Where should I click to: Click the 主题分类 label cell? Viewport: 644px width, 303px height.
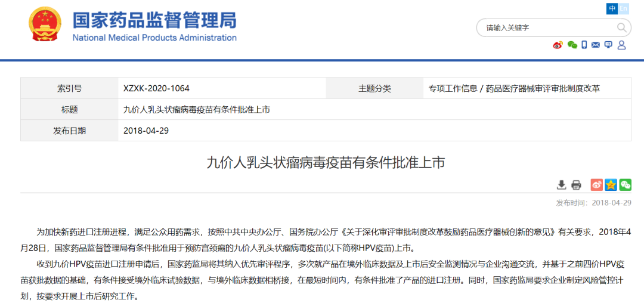pos(374,88)
